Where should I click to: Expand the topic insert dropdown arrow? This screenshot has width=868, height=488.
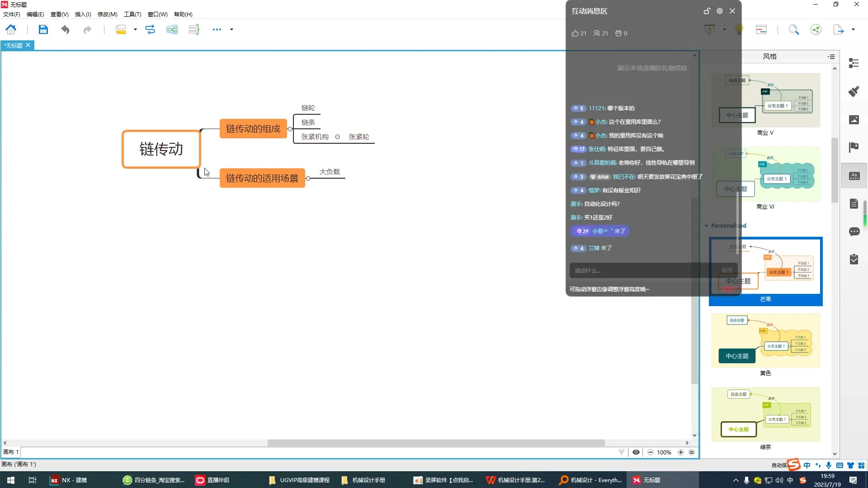(x=135, y=30)
